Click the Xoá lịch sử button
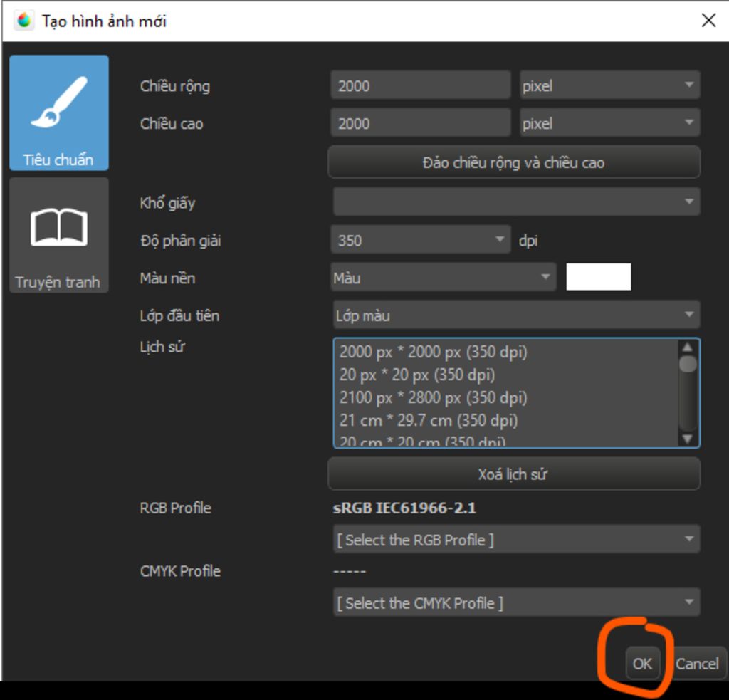Image resolution: width=729 pixels, height=700 pixels. tap(514, 474)
